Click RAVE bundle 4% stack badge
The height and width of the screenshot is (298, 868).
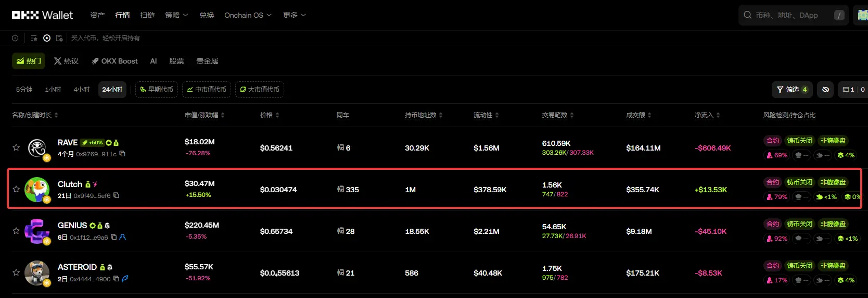point(846,155)
